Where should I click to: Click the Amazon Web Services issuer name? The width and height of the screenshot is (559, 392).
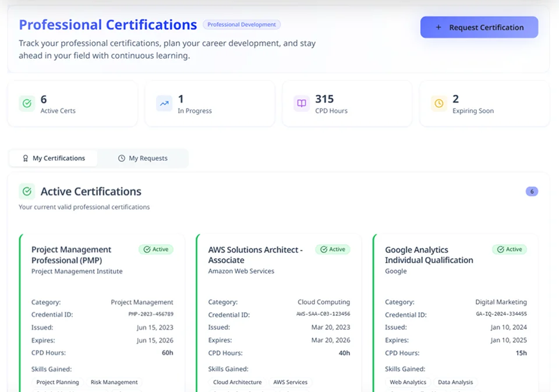[x=241, y=271]
